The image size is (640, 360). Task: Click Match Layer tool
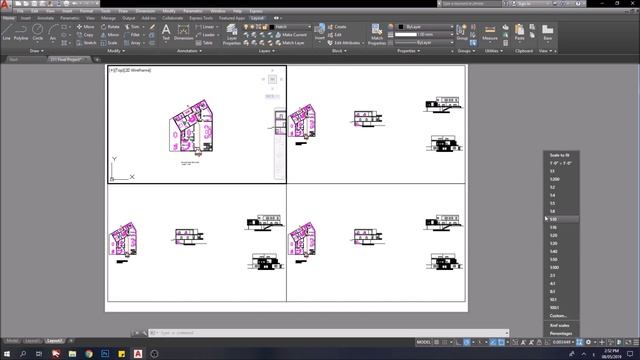pos(290,42)
